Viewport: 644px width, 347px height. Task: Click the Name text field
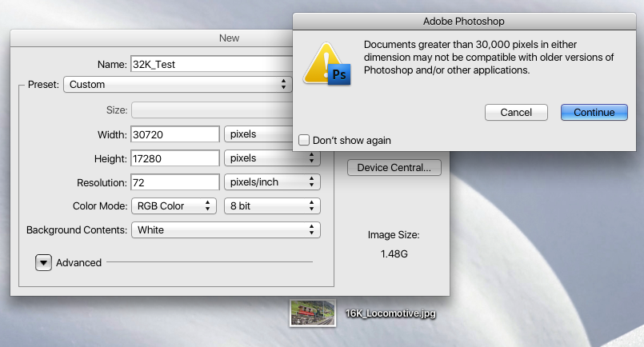tap(210, 64)
